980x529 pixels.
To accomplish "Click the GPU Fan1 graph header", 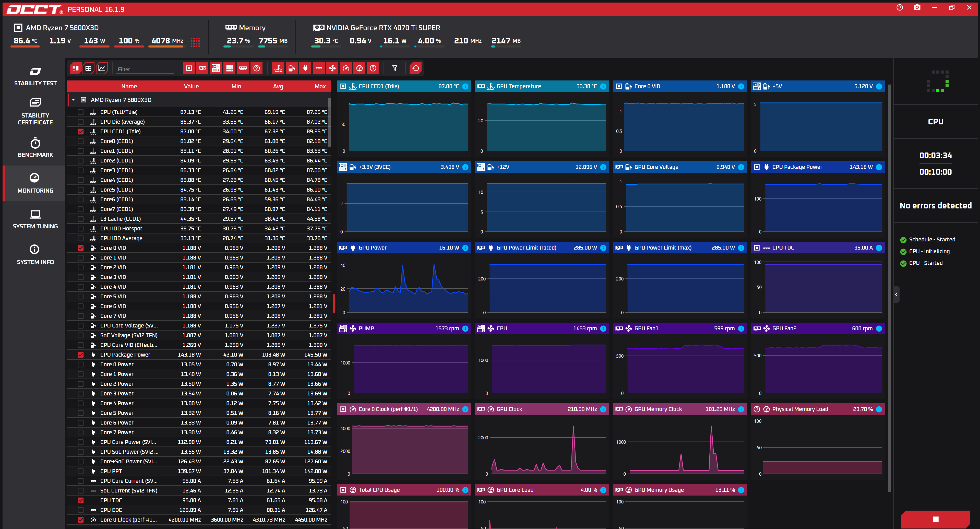I will tap(680, 328).
